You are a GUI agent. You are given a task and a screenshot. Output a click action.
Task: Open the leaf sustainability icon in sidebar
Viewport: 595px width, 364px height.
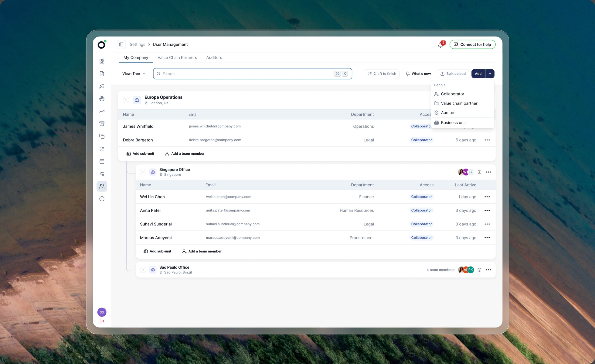point(102,86)
